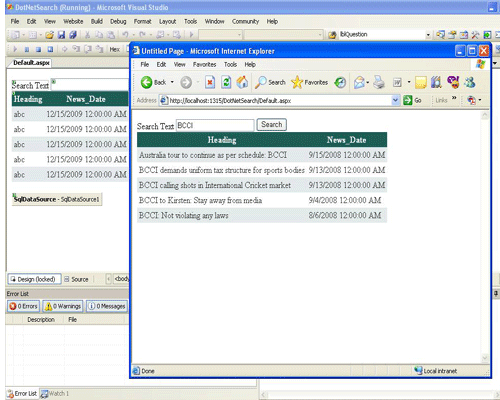Click the Redo icon in Visual Studio toolbar

(x=142, y=34)
